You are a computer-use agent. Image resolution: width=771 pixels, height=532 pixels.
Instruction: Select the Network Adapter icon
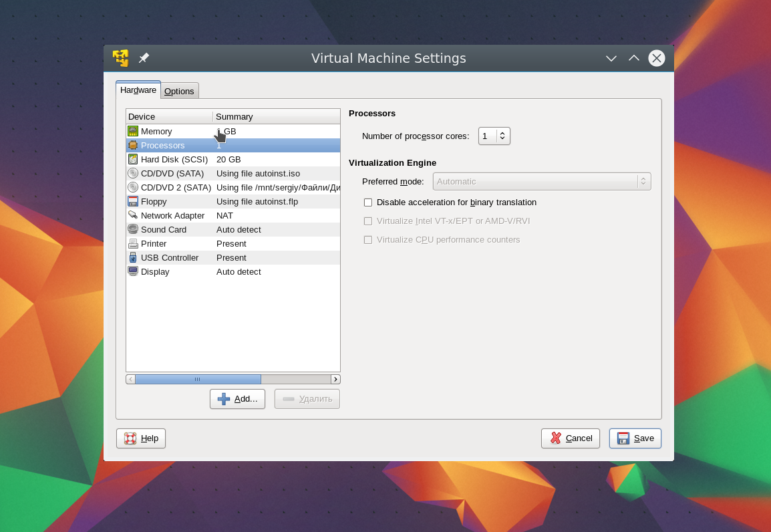(133, 216)
